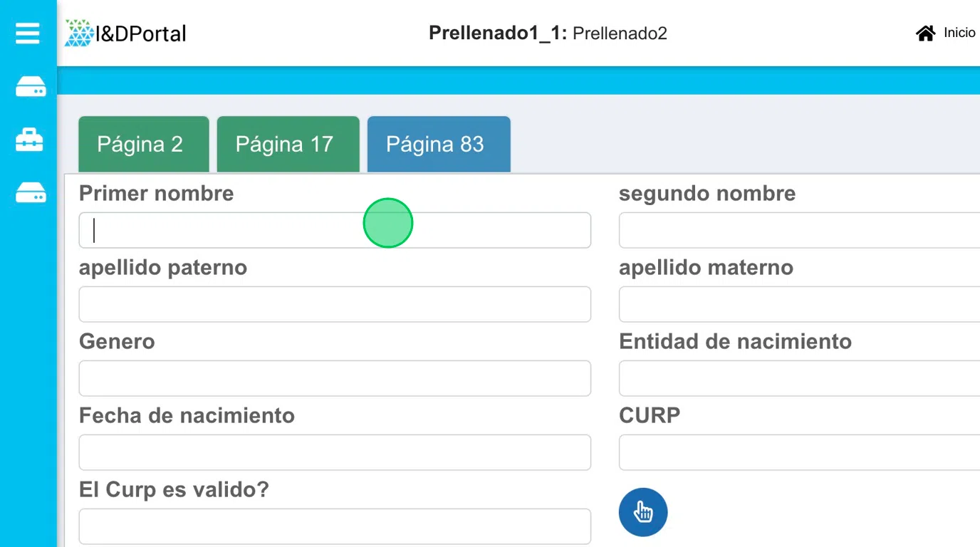The width and height of the screenshot is (980, 547).
Task: Focus the Primer nombre field
Action: pos(335,230)
